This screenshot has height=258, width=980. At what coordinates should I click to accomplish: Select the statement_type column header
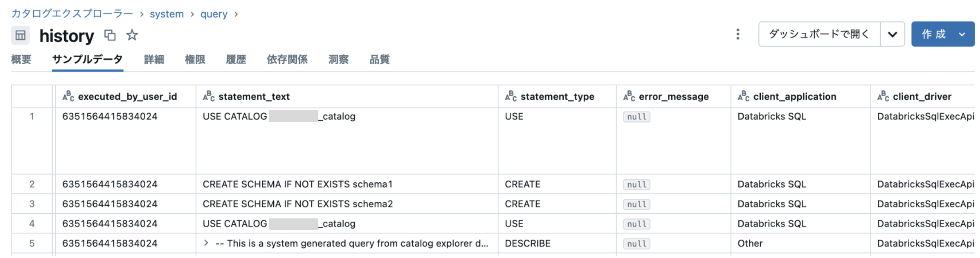coord(557,97)
